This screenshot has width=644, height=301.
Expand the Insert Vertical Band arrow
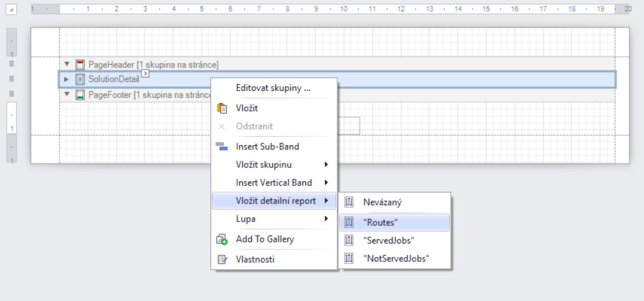tap(327, 182)
